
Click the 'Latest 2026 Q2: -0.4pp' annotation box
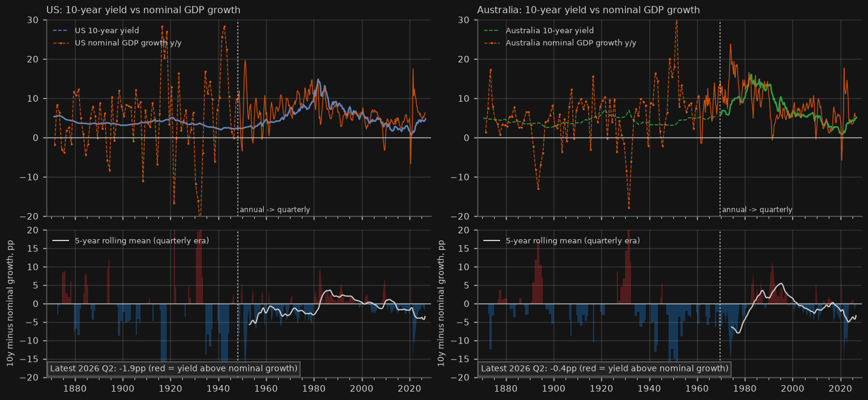click(x=604, y=368)
